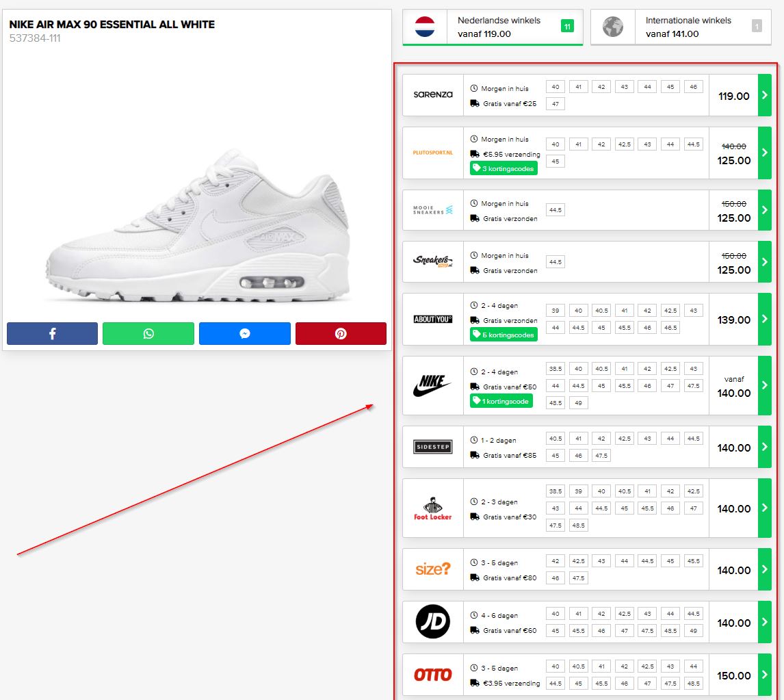Click the Sarenza price 119.00
The image size is (784, 700).
tap(734, 96)
